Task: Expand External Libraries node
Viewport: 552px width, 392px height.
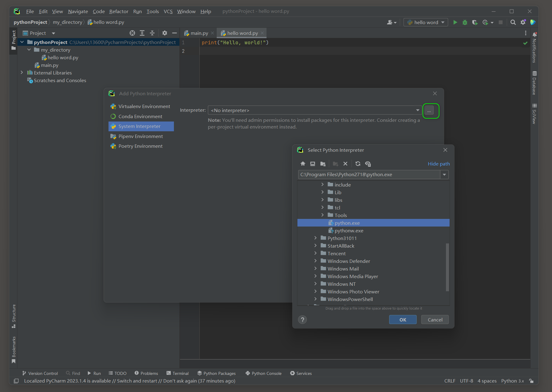Action: click(x=22, y=73)
